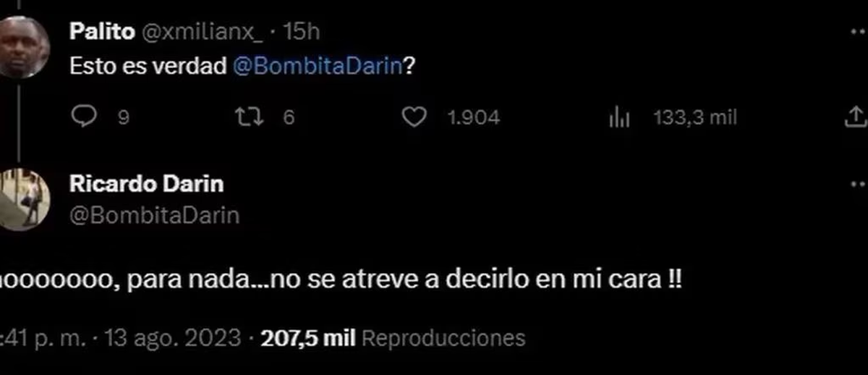Click the 1.904 likes count

(x=475, y=118)
